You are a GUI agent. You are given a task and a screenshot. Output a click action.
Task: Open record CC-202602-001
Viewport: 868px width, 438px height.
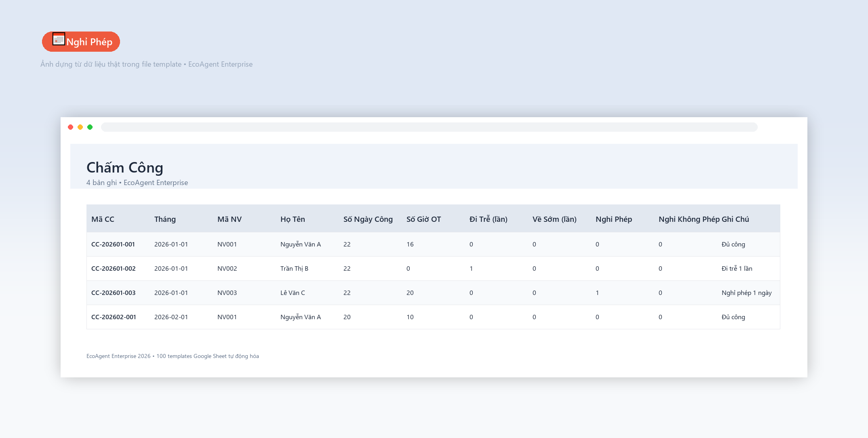coord(114,317)
